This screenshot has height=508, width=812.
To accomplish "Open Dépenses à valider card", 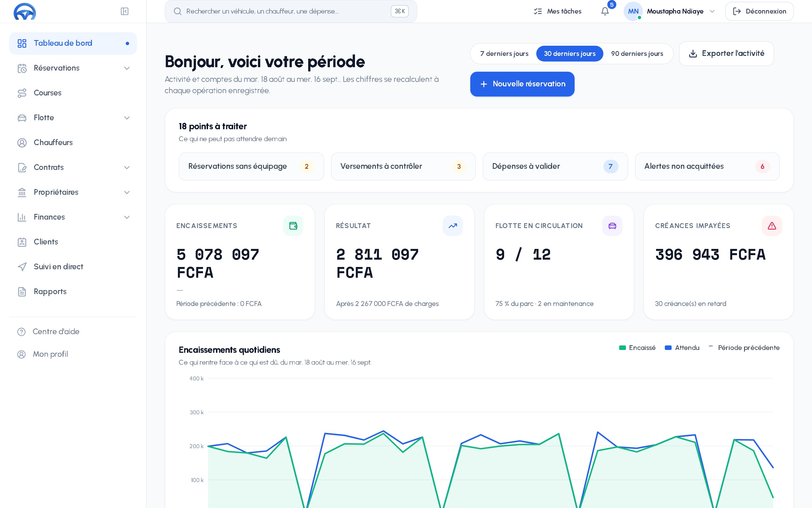I will coord(555,167).
